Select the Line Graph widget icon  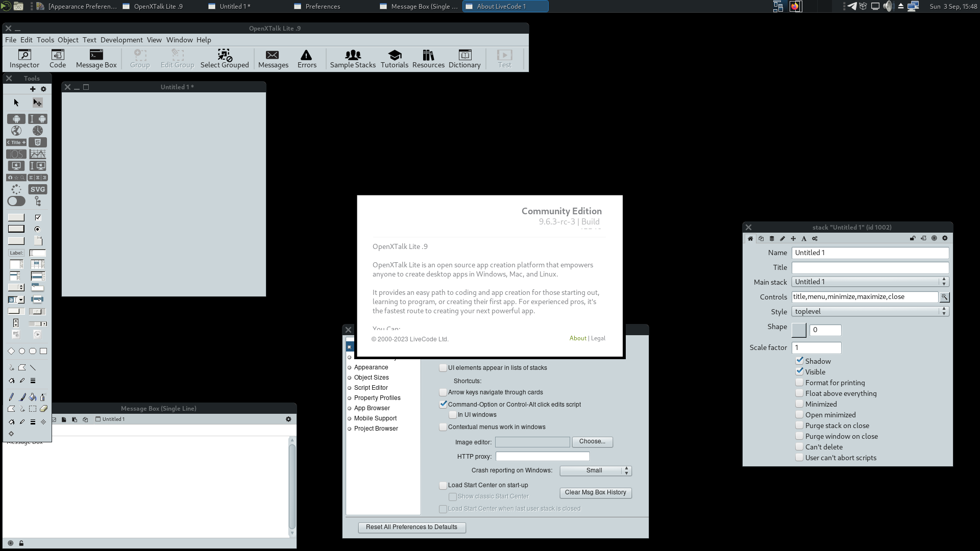37,154
